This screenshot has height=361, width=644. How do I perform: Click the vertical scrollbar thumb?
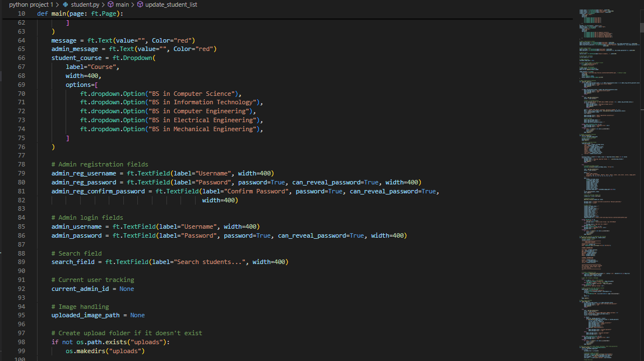pos(642,27)
